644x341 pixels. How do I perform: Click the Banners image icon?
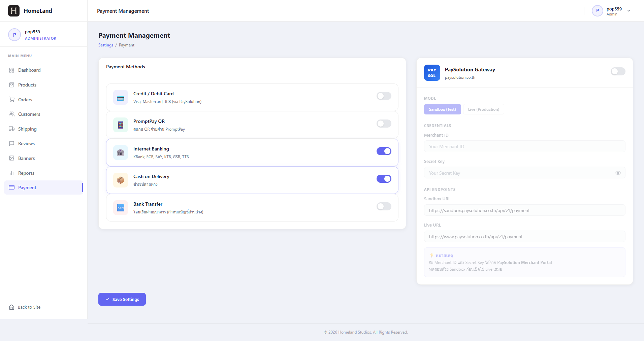tap(12, 158)
